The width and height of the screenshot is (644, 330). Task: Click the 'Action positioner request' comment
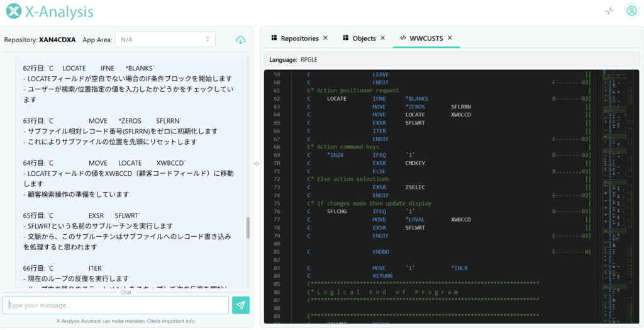352,91
